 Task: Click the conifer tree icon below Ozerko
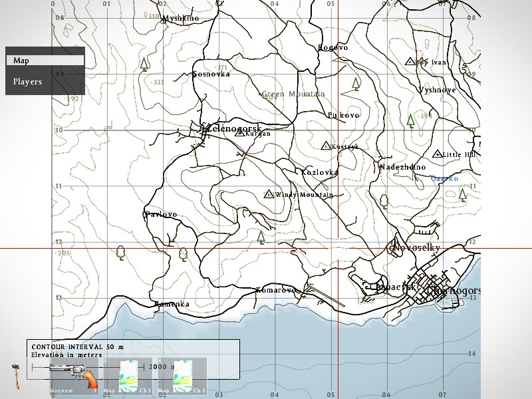[462, 195]
